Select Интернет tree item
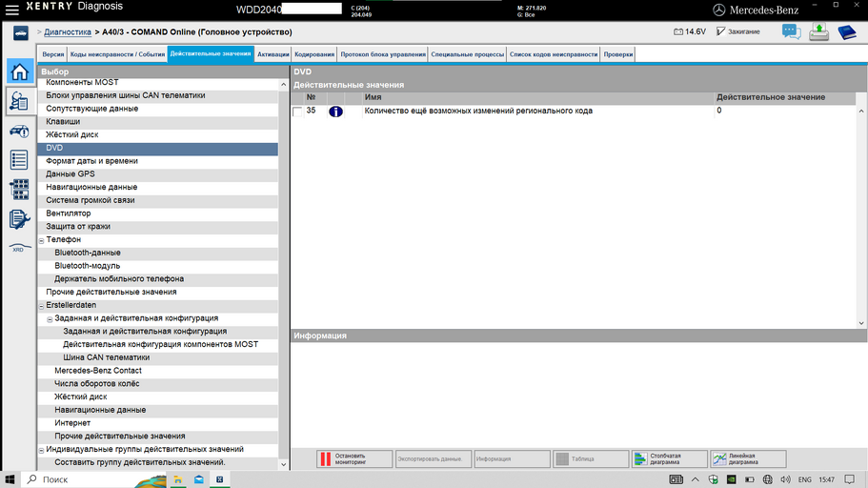868x488 pixels. pos(158,423)
